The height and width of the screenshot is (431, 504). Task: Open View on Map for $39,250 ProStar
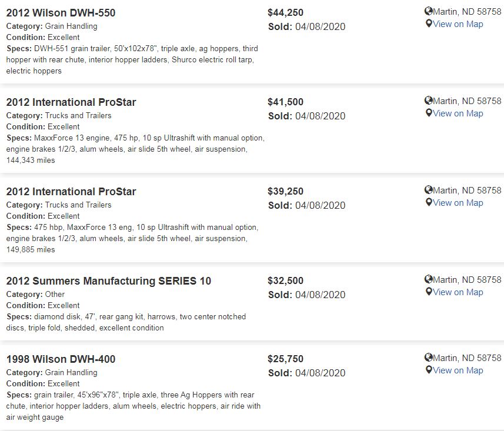[458, 203]
